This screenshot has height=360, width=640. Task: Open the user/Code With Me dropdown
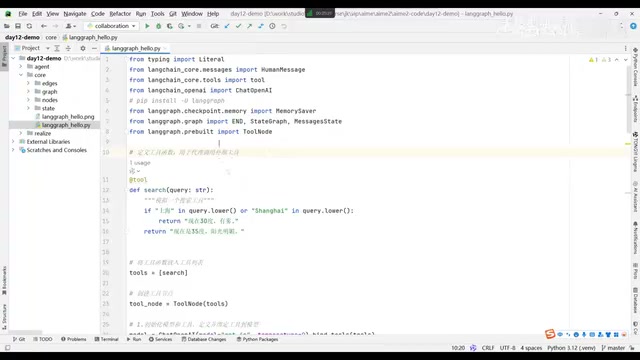[x=71, y=26]
